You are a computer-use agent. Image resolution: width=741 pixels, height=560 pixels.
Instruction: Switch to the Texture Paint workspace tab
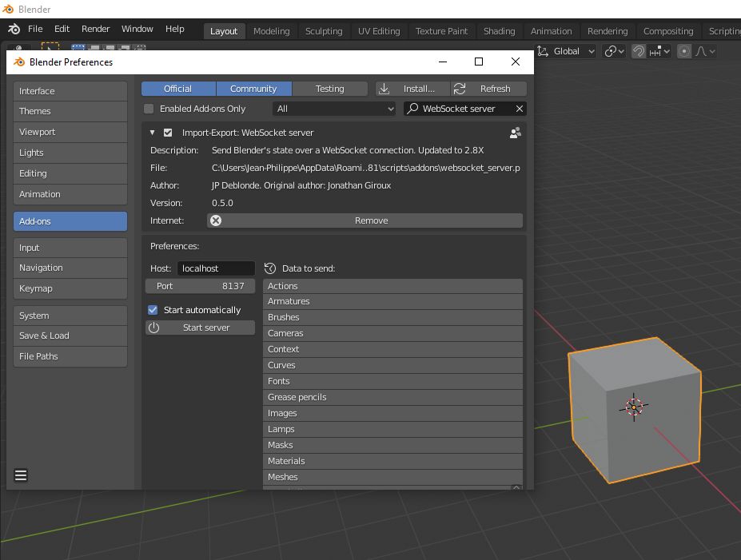pyautogui.click(x=441, y=31)
